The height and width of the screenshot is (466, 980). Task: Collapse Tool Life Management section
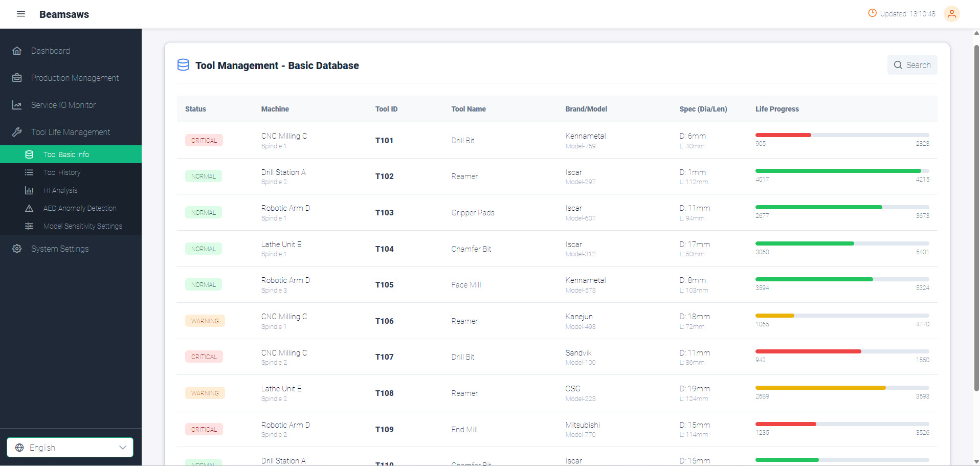(71, 132)
